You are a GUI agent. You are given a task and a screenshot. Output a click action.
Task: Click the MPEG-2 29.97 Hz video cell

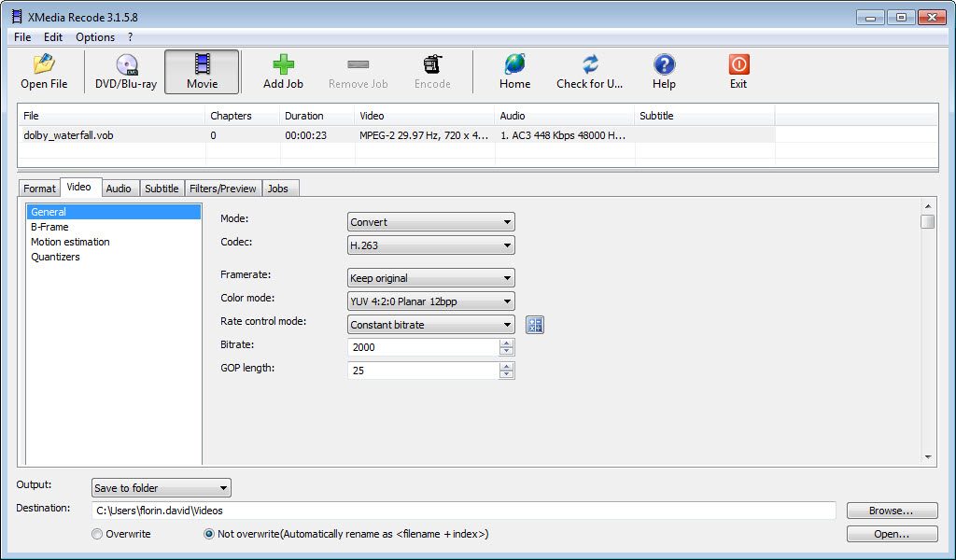pyautogui.click(x=424, y=135)
